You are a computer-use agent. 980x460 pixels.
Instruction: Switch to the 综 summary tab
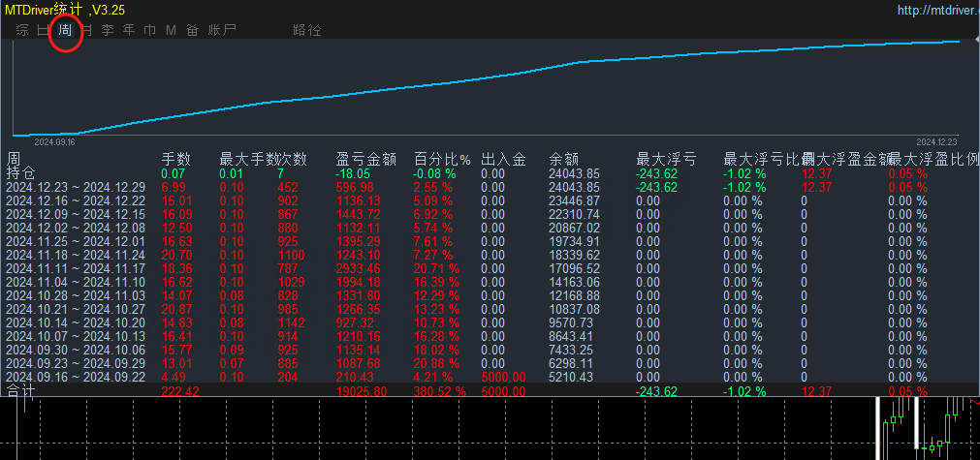pyautogui.click(x=22, y=30)
